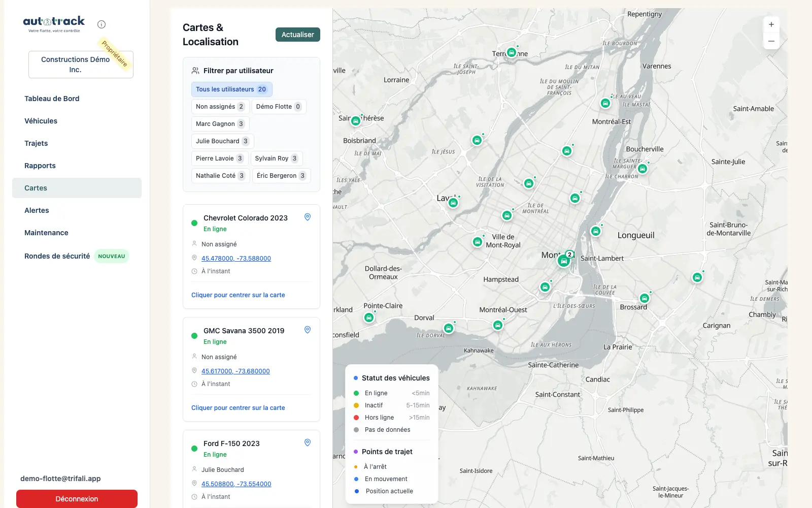The width and height of the screenshot is (812, 508).
Task: Select vehicle marker near Ville de Mont-Royal
Action: click(x=478, y=242)
